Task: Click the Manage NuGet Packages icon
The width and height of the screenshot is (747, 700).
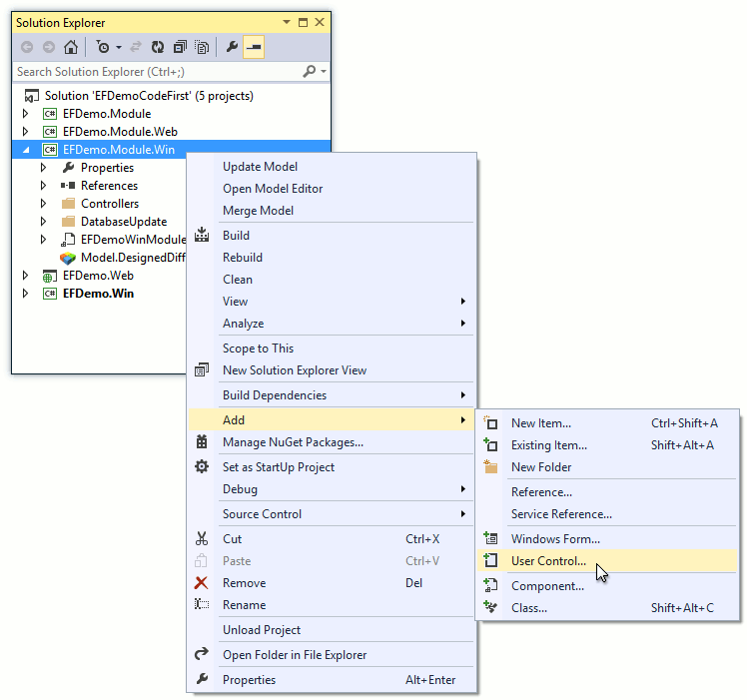Action: pos(202,441)
